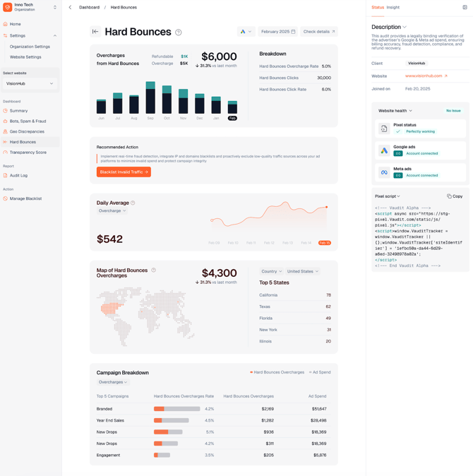Open the United States dropdown
Viewport: 473px width, 476px height.
click(x=302, y=271)
